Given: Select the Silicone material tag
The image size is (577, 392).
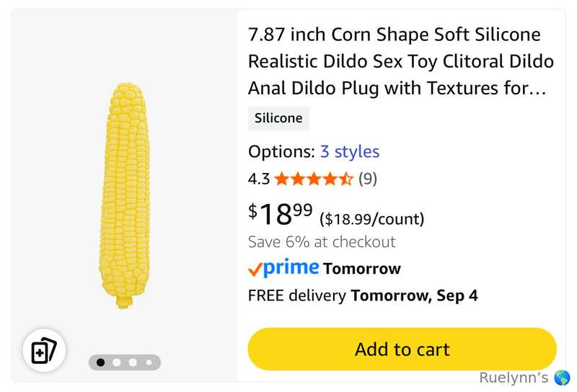Looking at the screenshot, I should (x=278, y=118).
